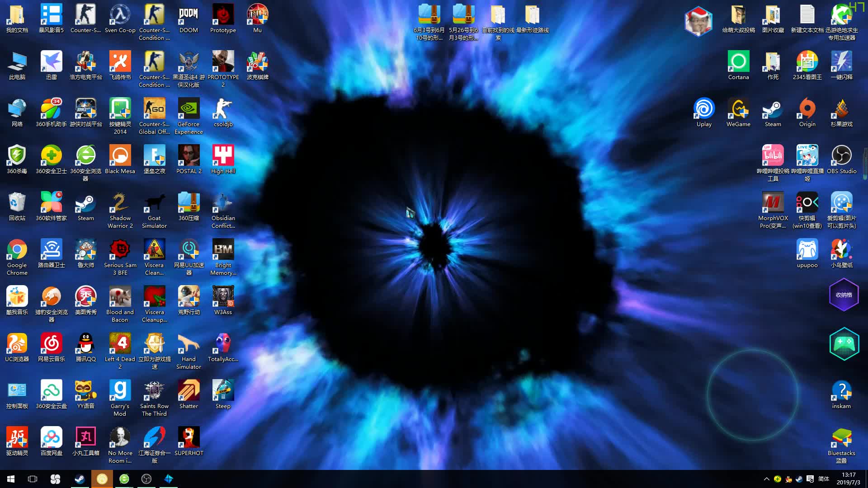Open the W3Ass desktop shortcut
The width and height of the screenshot is (868, 488).
(x=223, y=300)
